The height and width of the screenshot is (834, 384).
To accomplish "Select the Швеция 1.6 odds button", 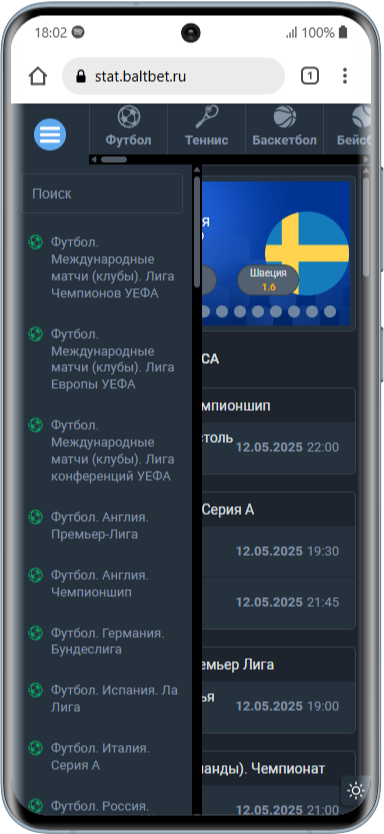I will coord(268,280).
